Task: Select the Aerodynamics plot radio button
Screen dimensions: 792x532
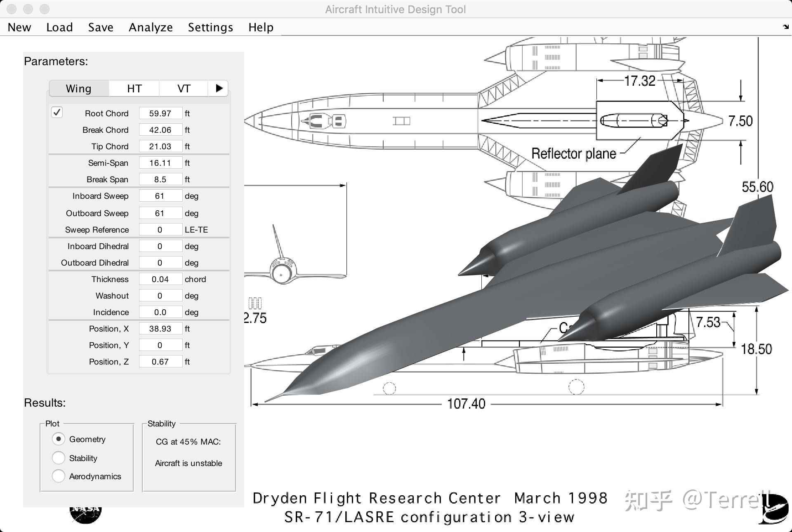Action: [x=59, y=476]
